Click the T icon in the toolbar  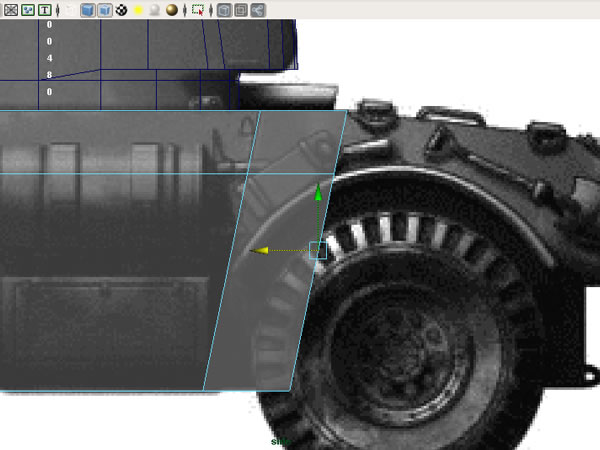(45, 10)
